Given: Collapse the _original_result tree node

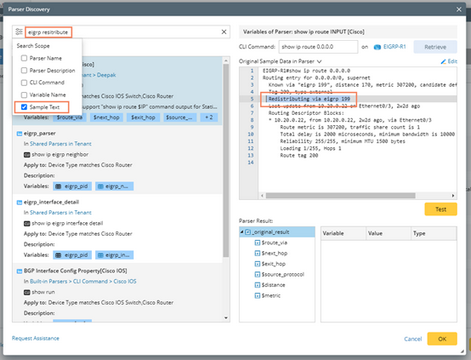Looking at the screenshot, I should tap(242, 232).
